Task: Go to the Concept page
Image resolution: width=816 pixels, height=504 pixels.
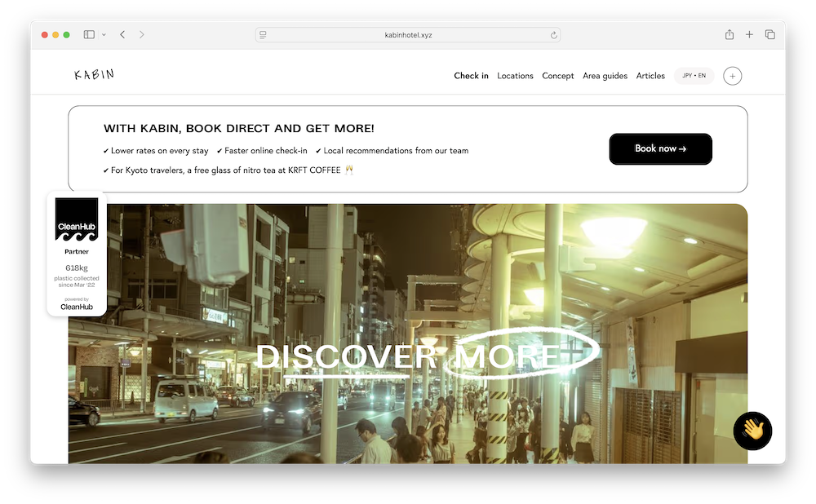Action: (558, 76)
